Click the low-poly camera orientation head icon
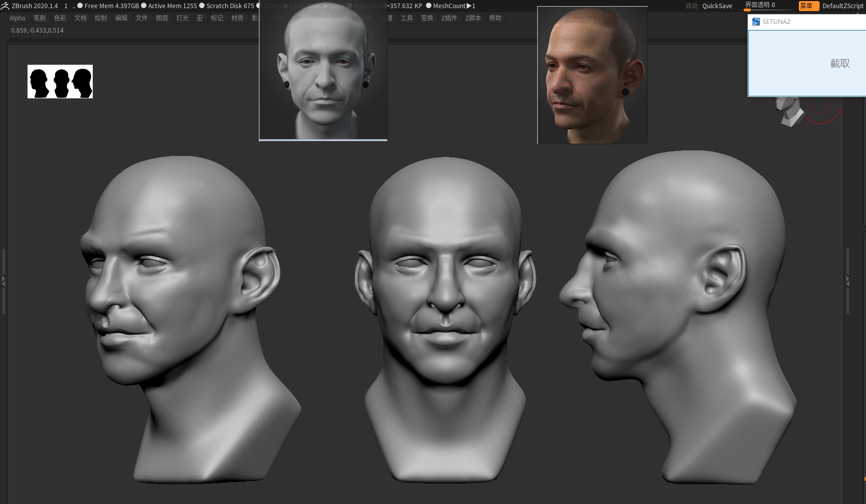This screenshot has width=866, height=504. click(789, 112)
